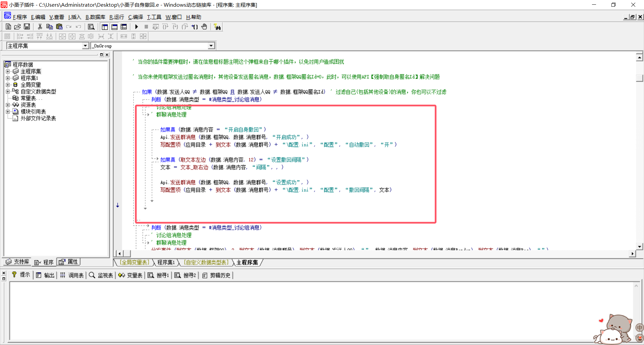
Task: Expand the 模块引用表 tree node
Action: click(x=8, y=112)
